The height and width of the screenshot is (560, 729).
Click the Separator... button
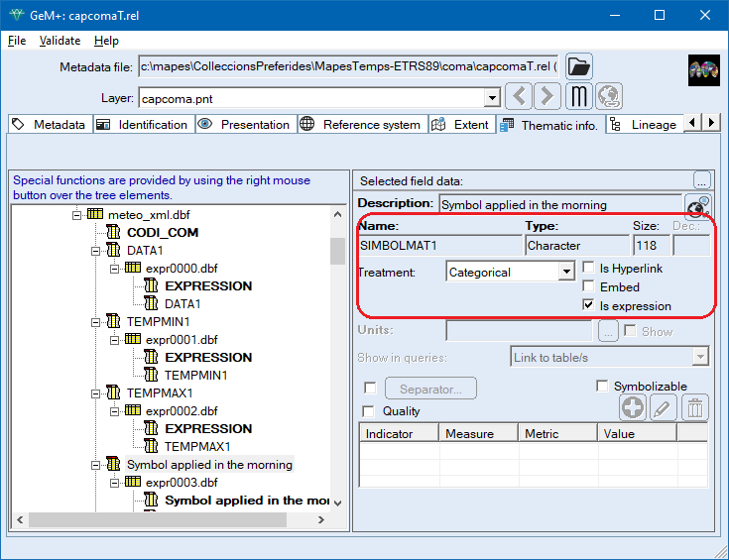430,389
